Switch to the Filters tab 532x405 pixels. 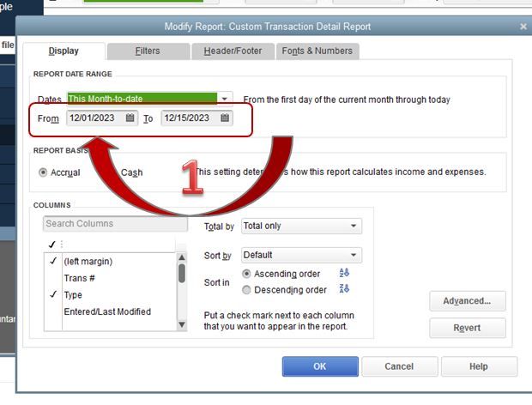coord(148,51)
